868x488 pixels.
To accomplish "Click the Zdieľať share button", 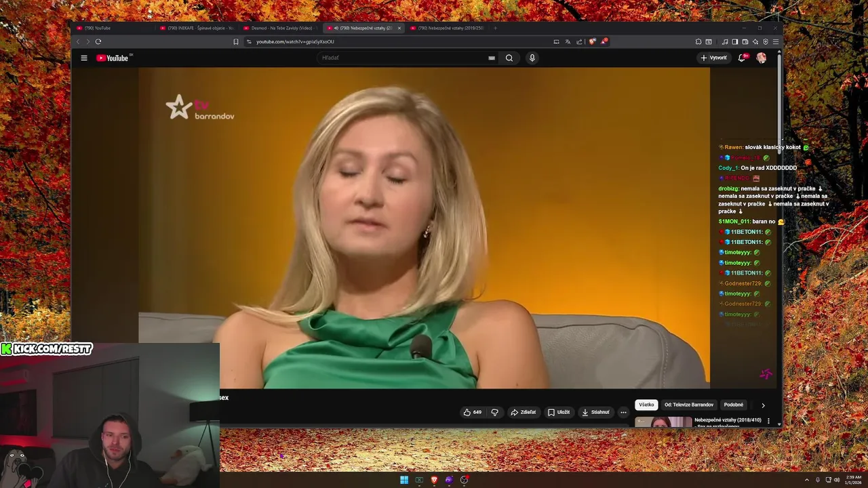I will click(x=524, y=412).
